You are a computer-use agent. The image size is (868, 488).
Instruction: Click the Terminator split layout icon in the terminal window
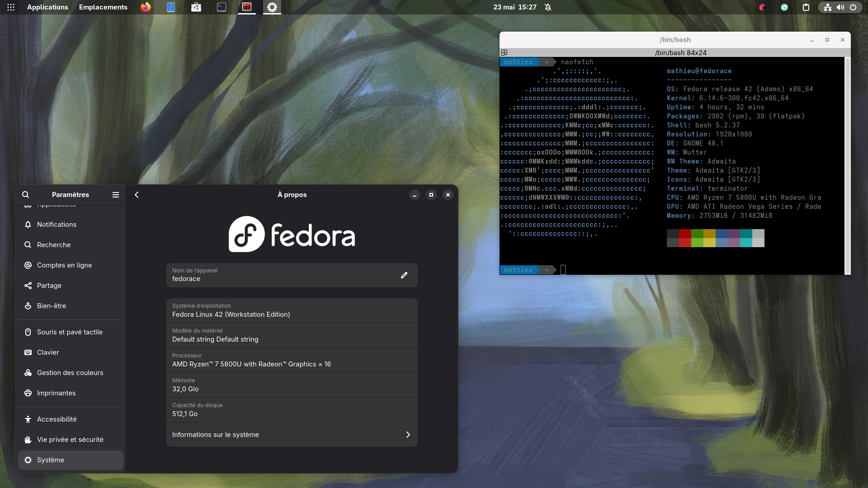[505, 53]
